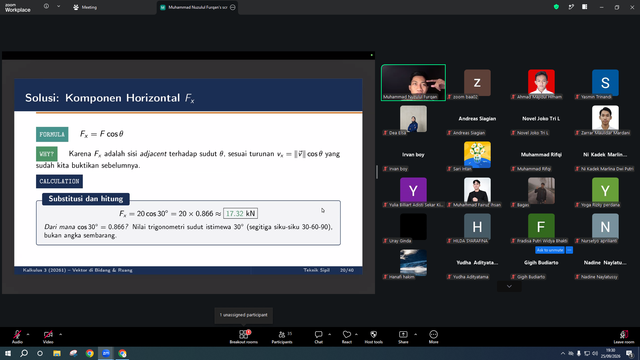Start camera with the Video button
Viewport: 640px width, 360px height.
pos(48,337)
